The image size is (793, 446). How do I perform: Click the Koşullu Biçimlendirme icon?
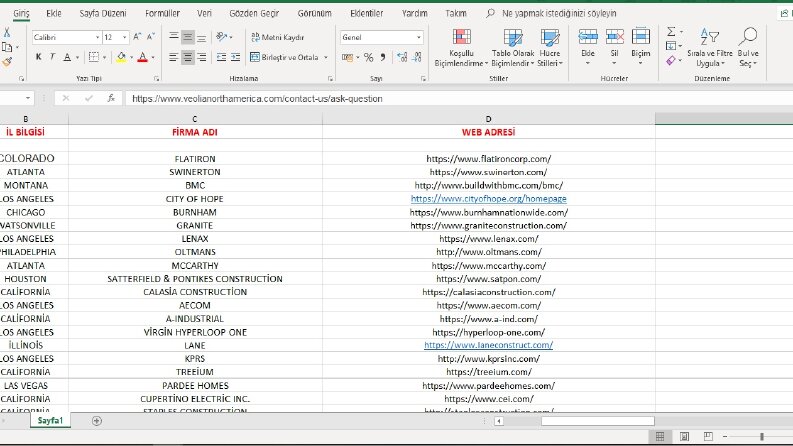pos(461,37)
